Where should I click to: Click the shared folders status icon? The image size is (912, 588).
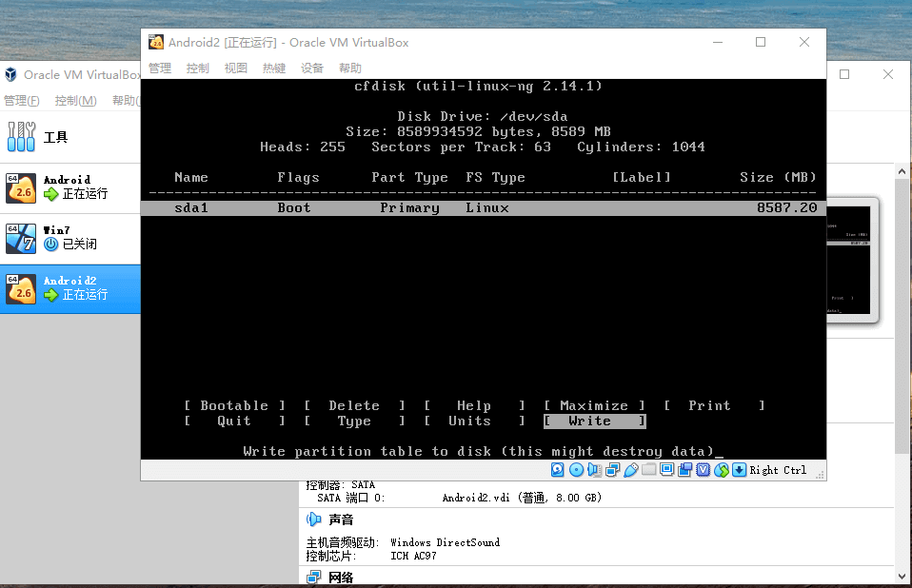pos(649,470)
